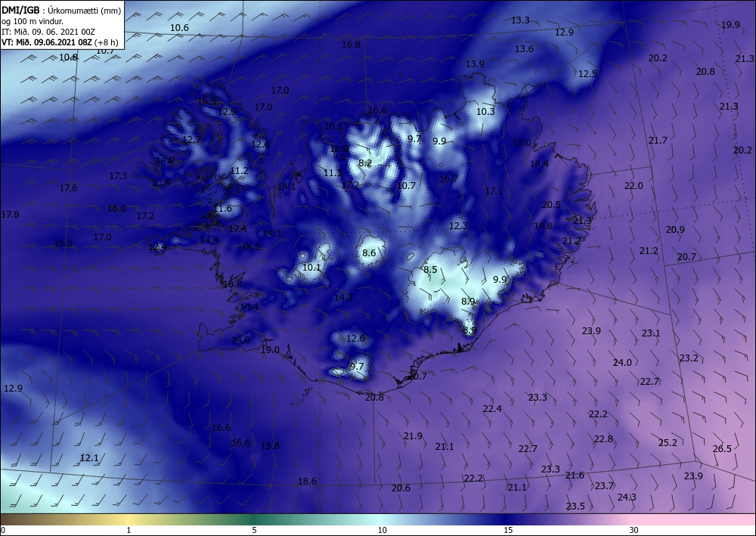Image resolution: width=756 pixels, height=536 pixels.
Task: Click the 21.9 value label
Action: point(413,435)
